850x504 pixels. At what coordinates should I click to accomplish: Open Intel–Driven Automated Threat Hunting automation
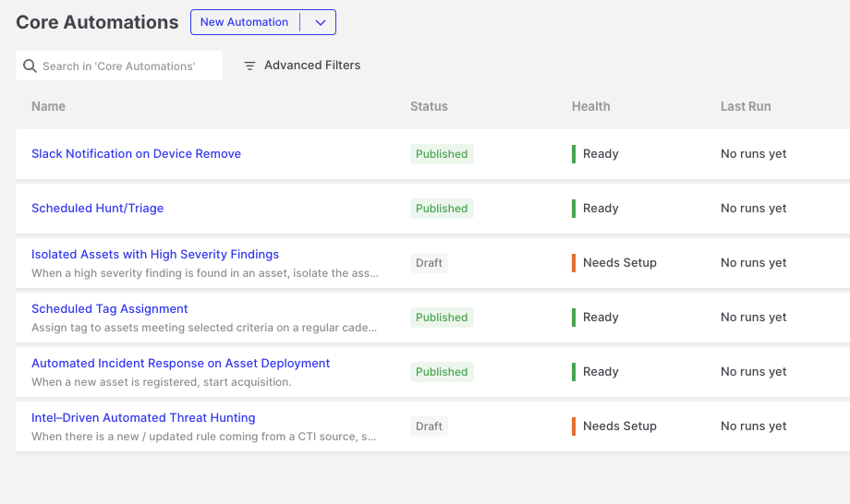tap(143, 418)
